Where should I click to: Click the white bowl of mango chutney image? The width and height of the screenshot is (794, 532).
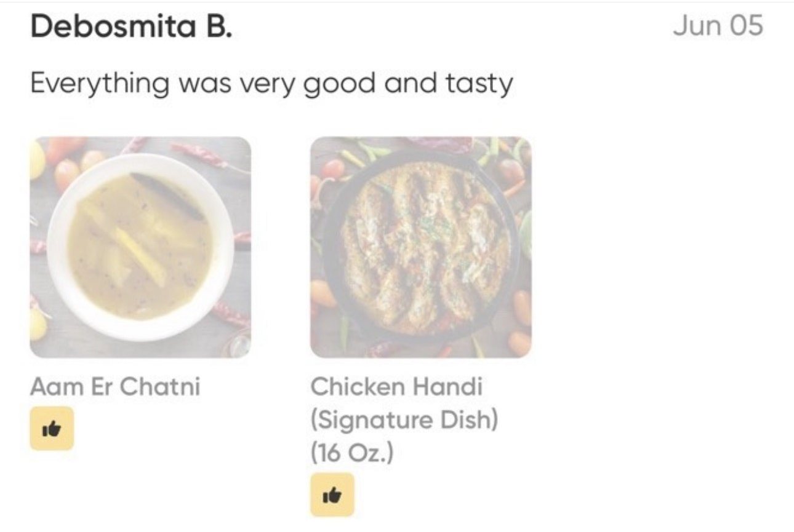click(x=140, y=247)
